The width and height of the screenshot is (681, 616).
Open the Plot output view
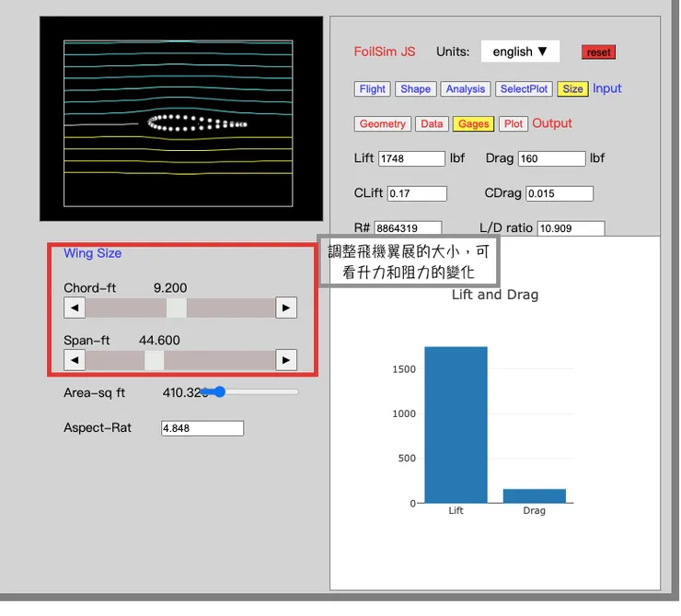514,123
